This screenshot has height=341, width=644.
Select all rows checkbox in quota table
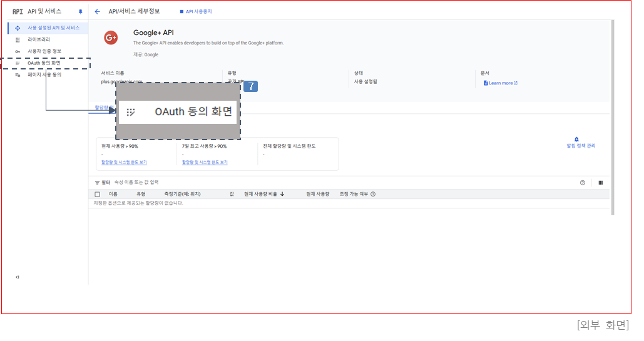[98, 195]
